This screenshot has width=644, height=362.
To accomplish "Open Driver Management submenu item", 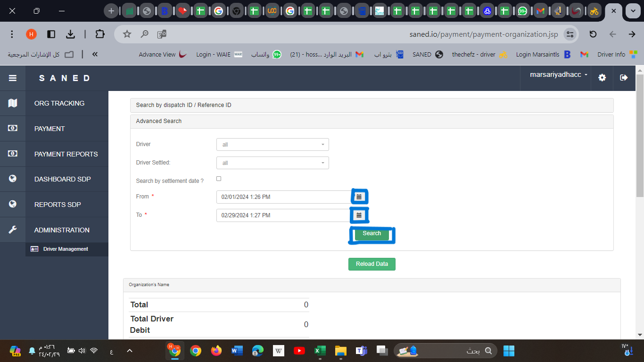I will (66, 249).
